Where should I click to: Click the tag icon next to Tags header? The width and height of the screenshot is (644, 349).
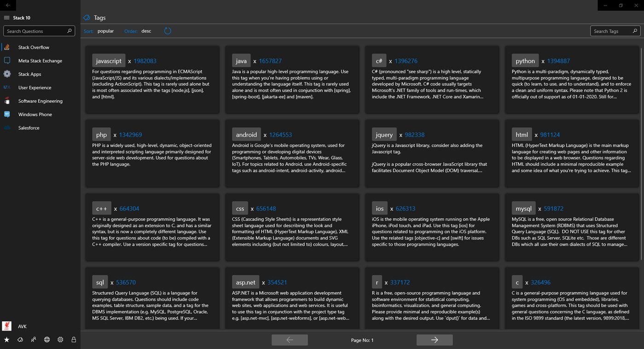[87, 17]
